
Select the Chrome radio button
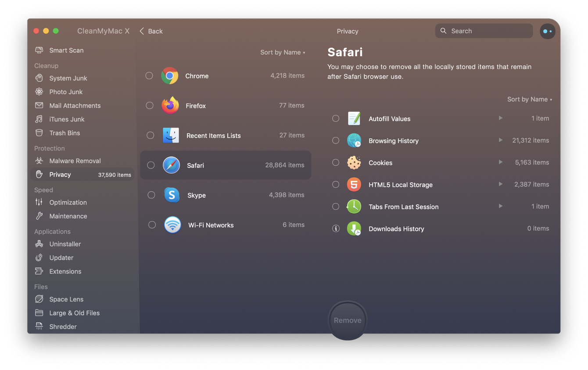pos(149,75)
